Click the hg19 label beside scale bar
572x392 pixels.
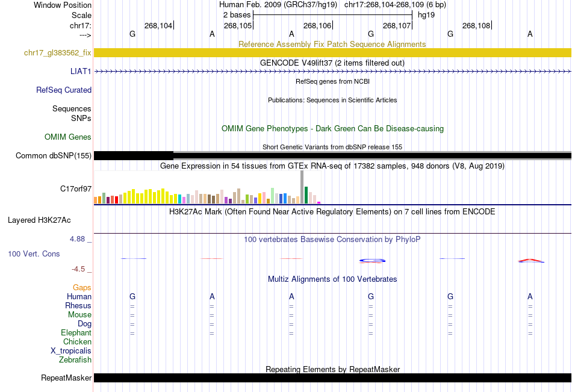(426, 15)
